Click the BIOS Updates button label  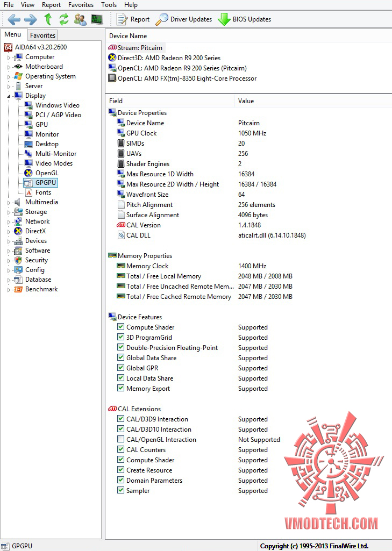pos(252,19)
